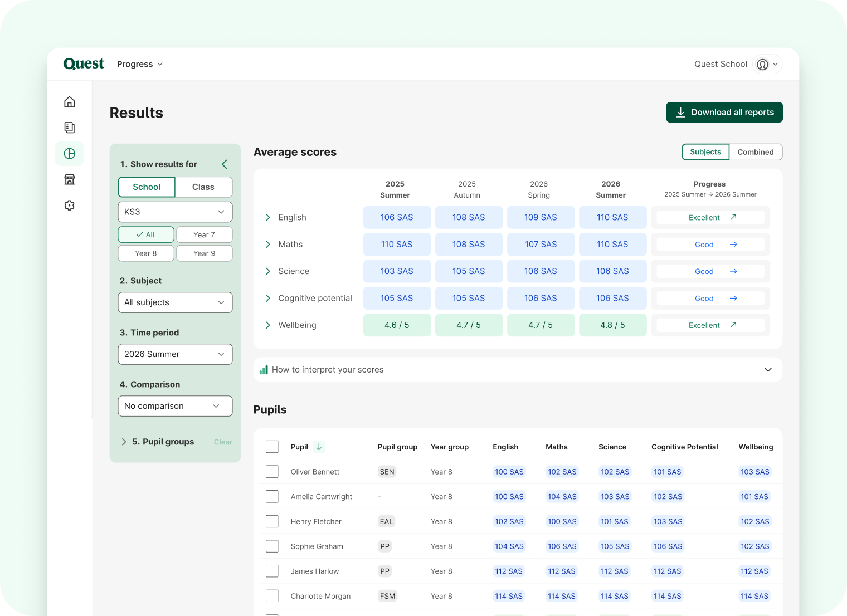
Task: Tick the Henry Fletcher checkbox
Action: [x=272, y=521]
